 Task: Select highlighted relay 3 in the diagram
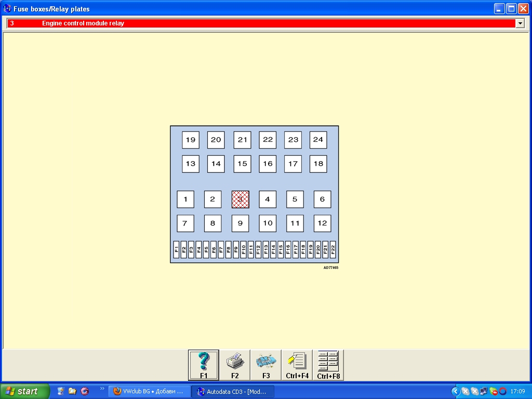point(241,199)
